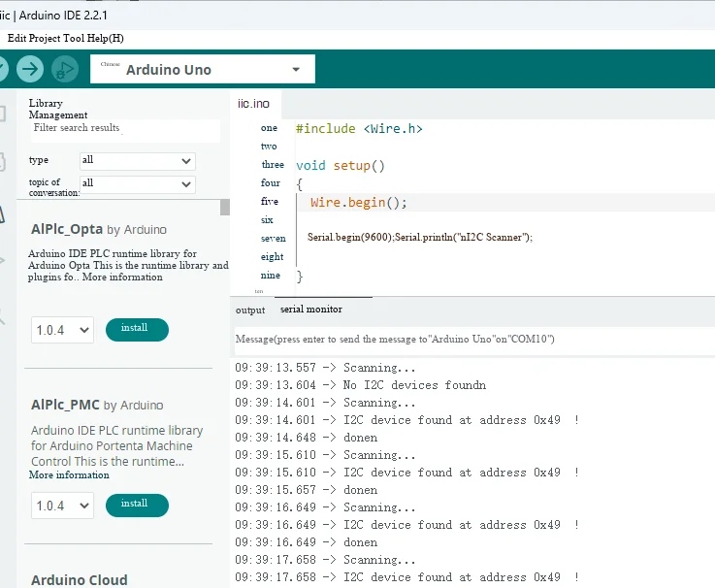Click the Library Management panel heading

tap(58, 109)
